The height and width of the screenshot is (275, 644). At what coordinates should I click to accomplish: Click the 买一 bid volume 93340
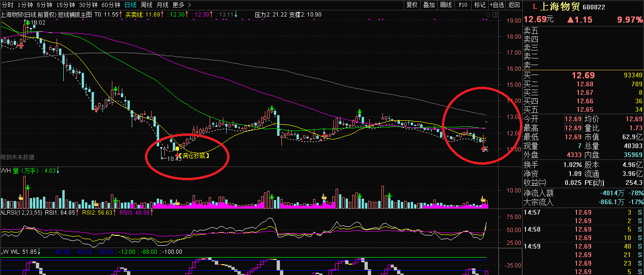pos(633,75)
